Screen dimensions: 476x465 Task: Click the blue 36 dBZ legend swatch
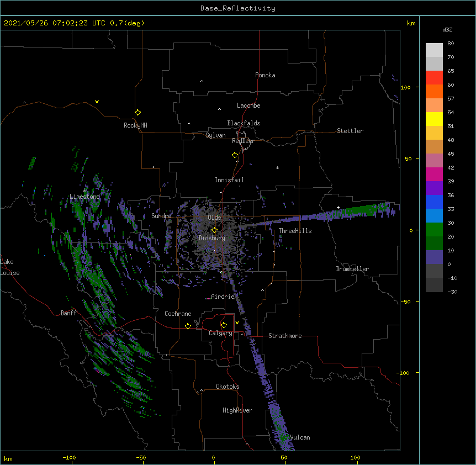point(434,202)
